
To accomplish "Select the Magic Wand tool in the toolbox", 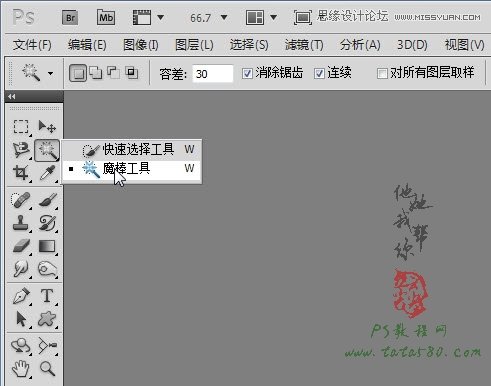I will [47, 150].
